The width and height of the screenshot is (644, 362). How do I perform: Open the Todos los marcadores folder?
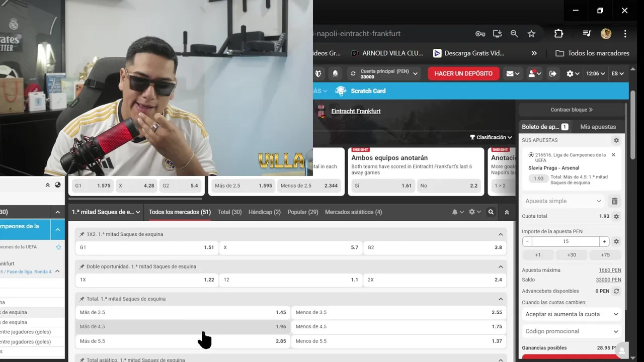[x=592, y=53]
